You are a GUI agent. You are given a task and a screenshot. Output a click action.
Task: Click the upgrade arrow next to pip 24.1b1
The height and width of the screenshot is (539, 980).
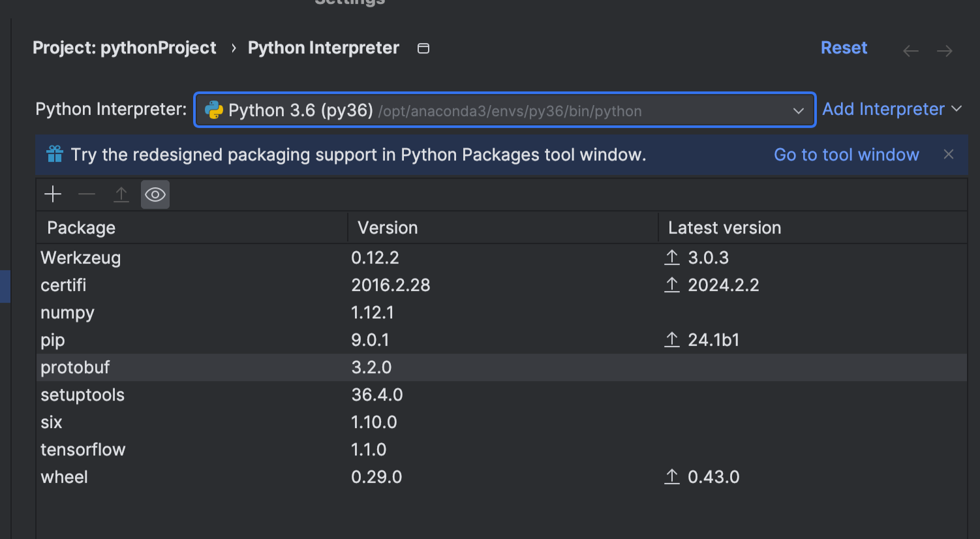672,339
